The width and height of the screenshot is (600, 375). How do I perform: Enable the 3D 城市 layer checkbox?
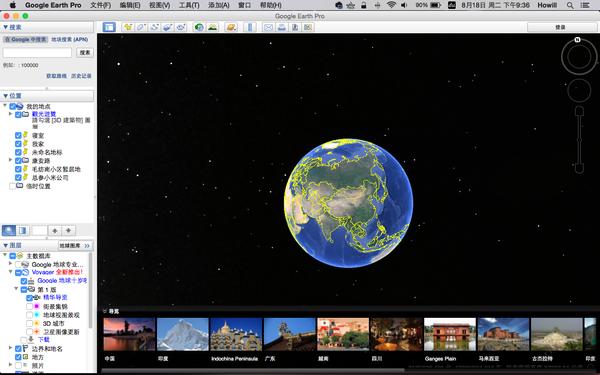point(29,323)
